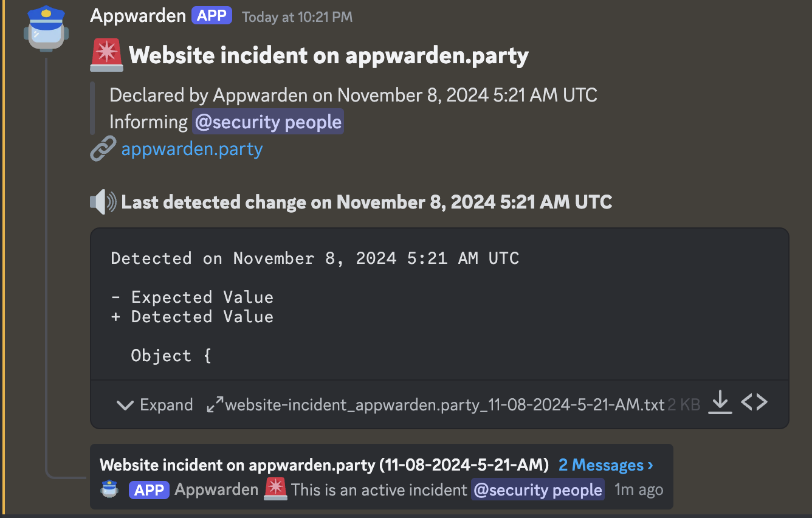Click the download icon for the incident file
812x518 pixels.
720,402
